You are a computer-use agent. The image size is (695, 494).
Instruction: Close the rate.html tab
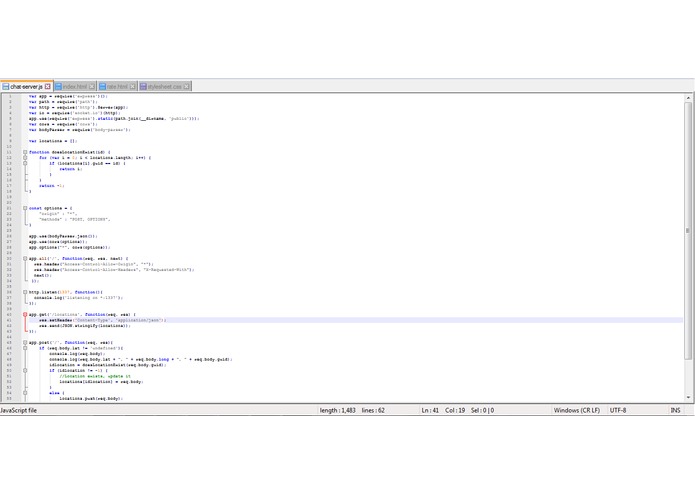coord(132,86)
